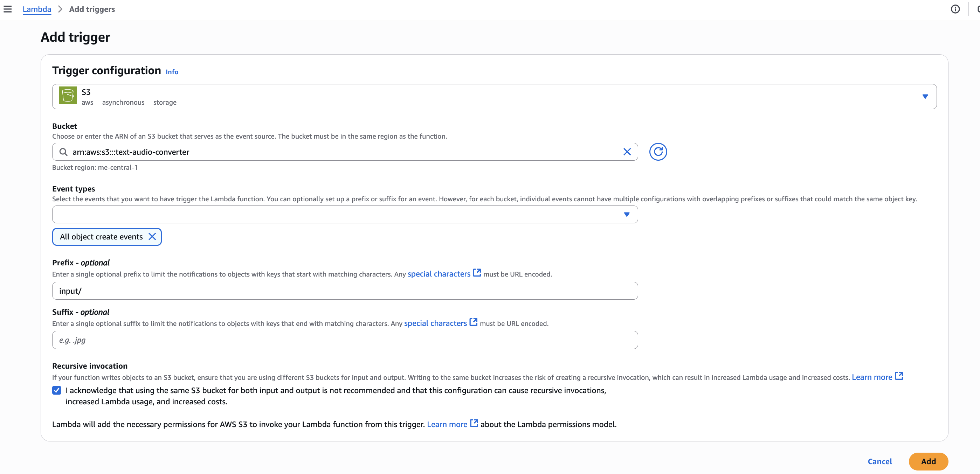980x474 pixels.
Task: Open Learn more link for recursive invocation
Action: [871, 377]
